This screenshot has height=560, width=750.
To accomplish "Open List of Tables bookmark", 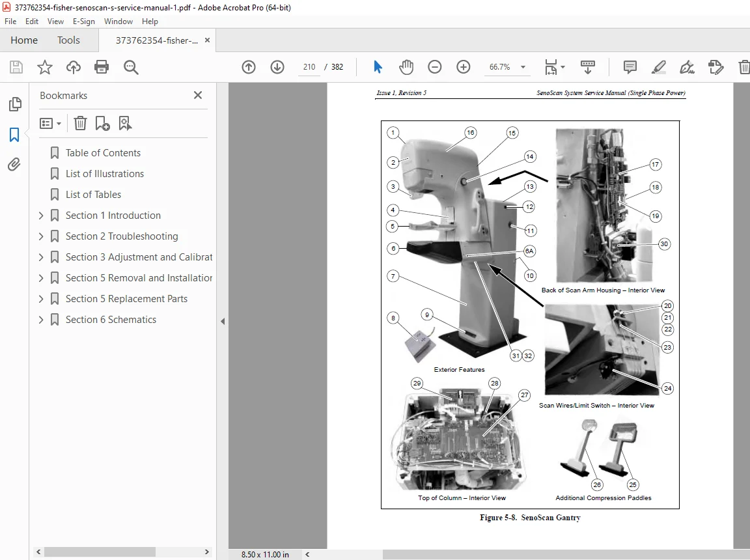I will [93, 195].
